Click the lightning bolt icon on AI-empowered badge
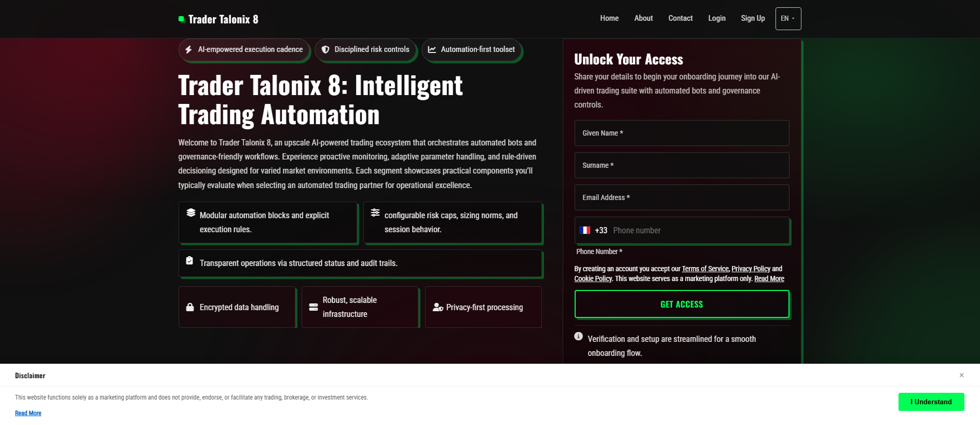This screenshot has width=980, height=425. pyautogui.click(x=188, y=49)
